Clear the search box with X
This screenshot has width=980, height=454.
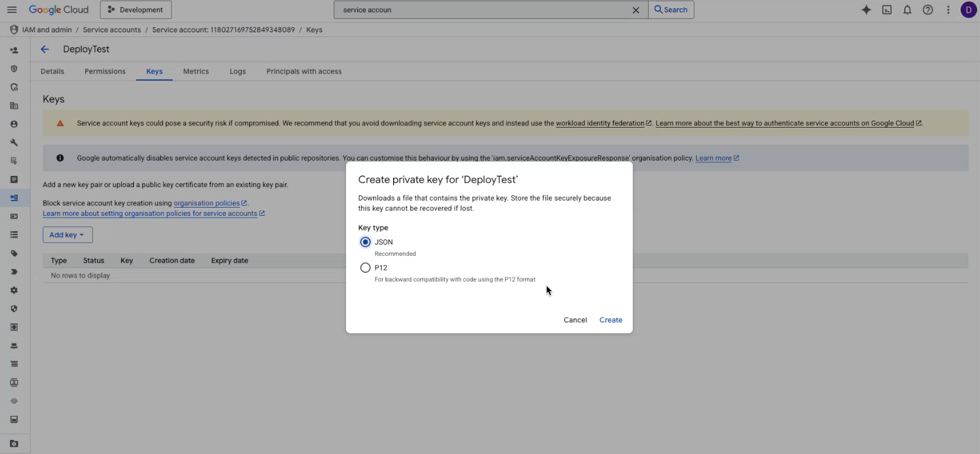[636, 10]
